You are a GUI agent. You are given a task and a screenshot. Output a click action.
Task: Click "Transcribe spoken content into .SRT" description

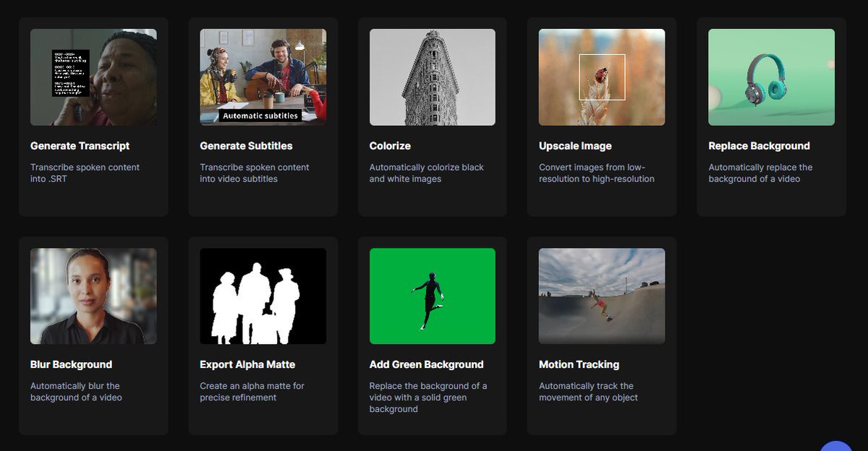tap(85, 173)
